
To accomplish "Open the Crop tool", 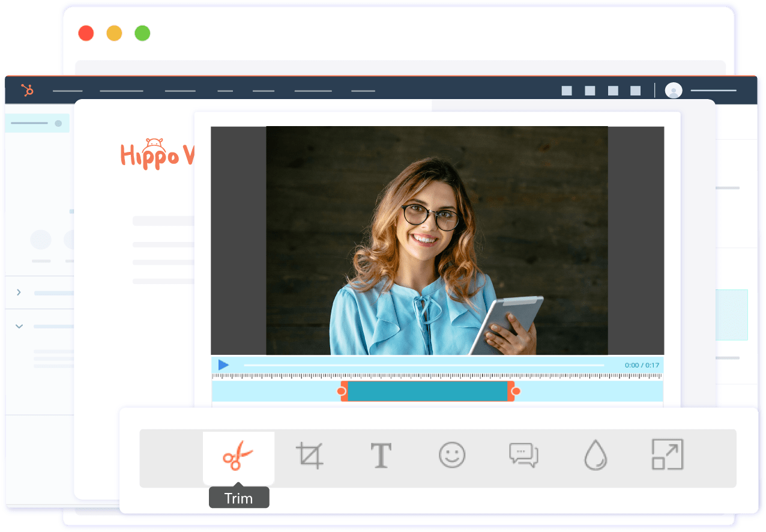I will 310,455.
